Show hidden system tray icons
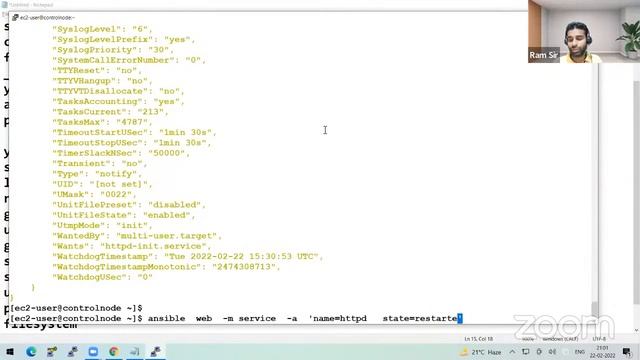This screenshot has height=360, width=640. [512, 352]
